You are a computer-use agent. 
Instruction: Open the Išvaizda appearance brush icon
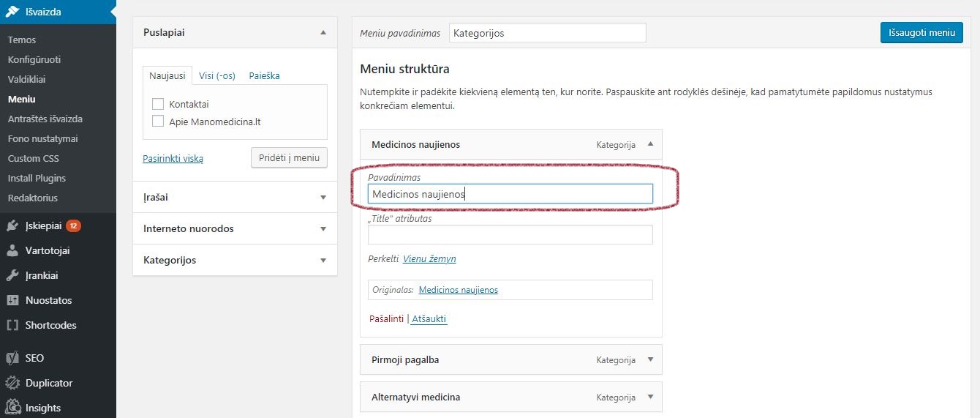(12, 12)
